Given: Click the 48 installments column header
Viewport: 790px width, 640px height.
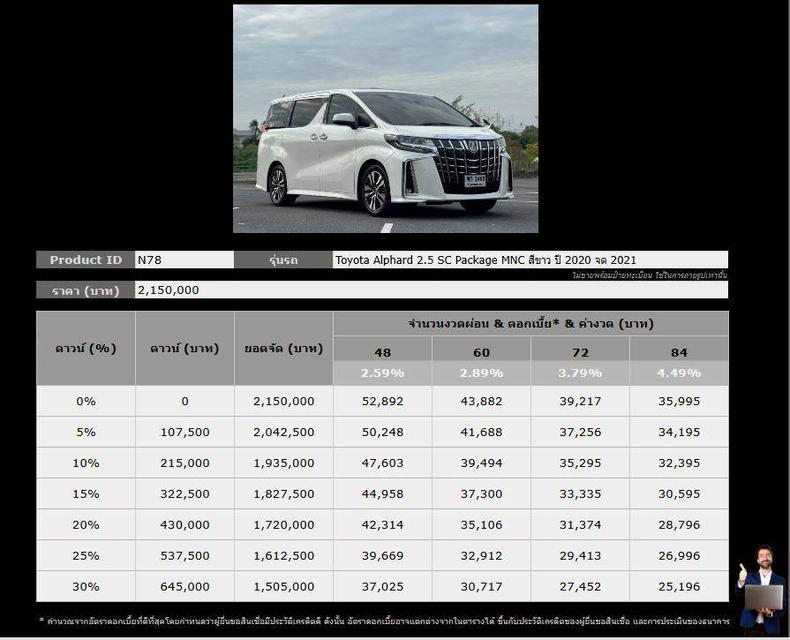Looking at the screenshot, I should [382, 352].
